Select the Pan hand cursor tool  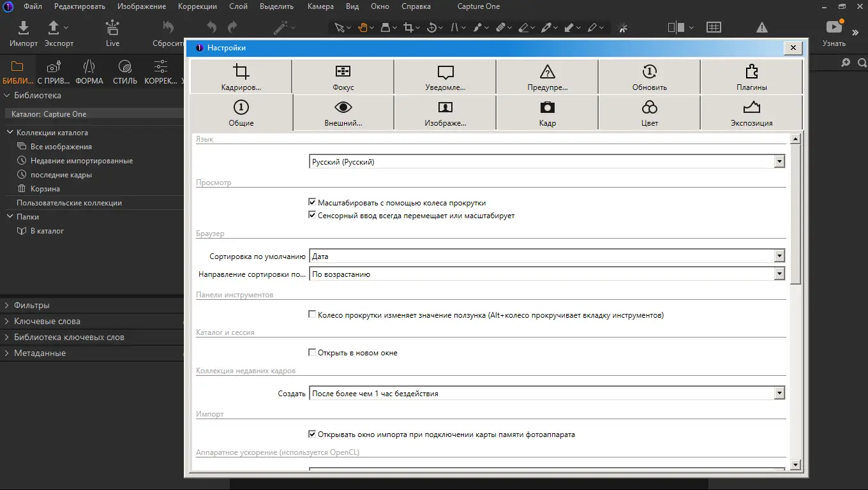[x=363, y=28]
